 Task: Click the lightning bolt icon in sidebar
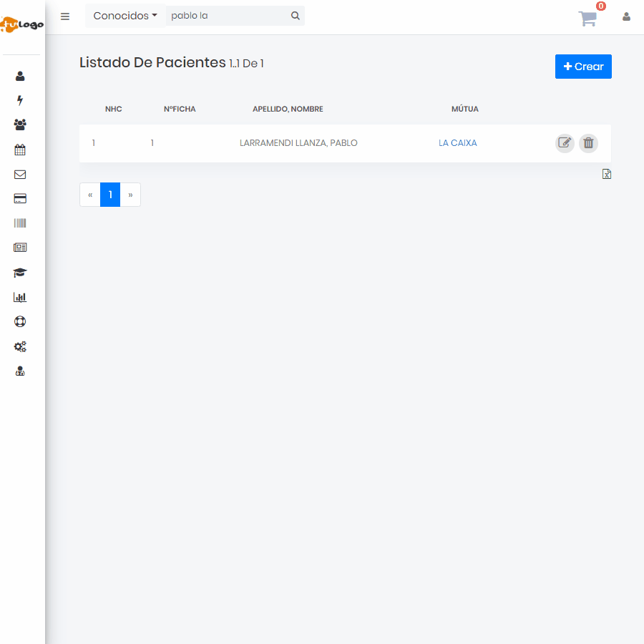click(20, 101)
